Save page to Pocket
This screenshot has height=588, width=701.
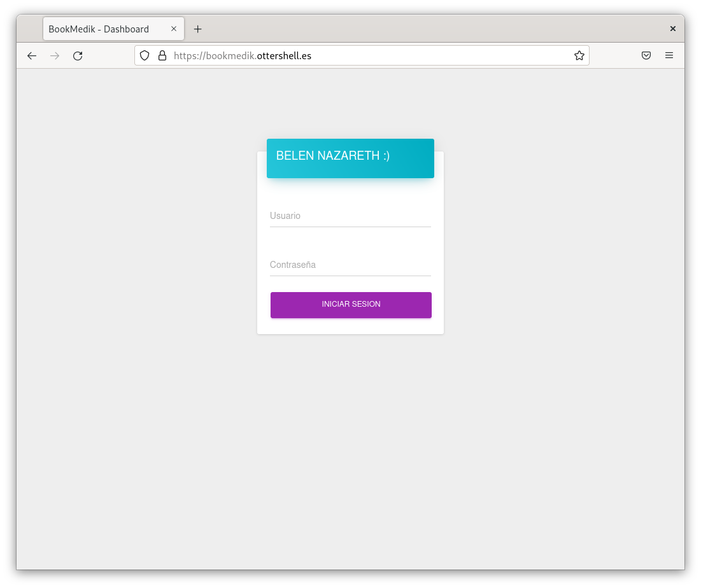[646, 55]
